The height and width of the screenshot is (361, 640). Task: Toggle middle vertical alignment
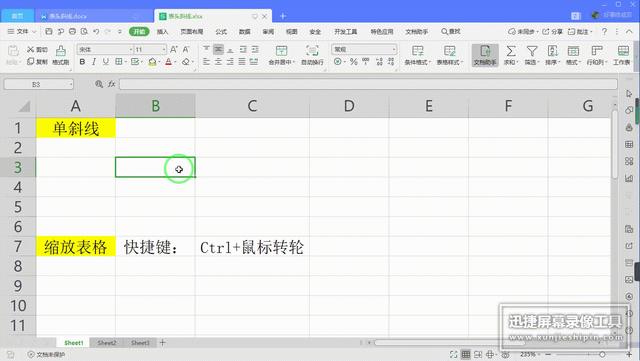pos(218,49)
